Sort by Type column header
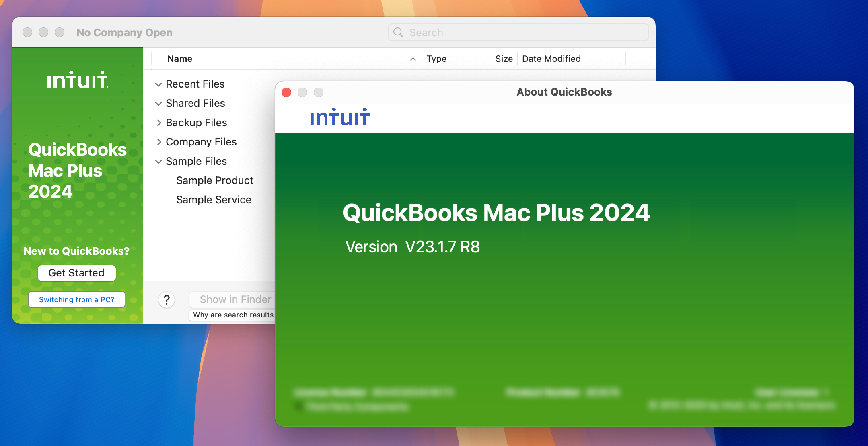 (x=436, y=59)
